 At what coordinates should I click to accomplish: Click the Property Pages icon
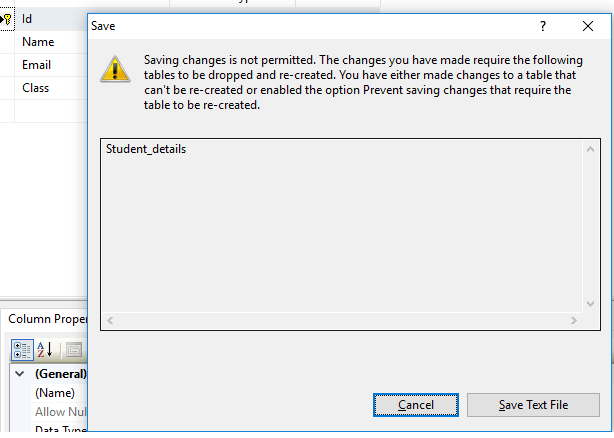pos(74,350)
